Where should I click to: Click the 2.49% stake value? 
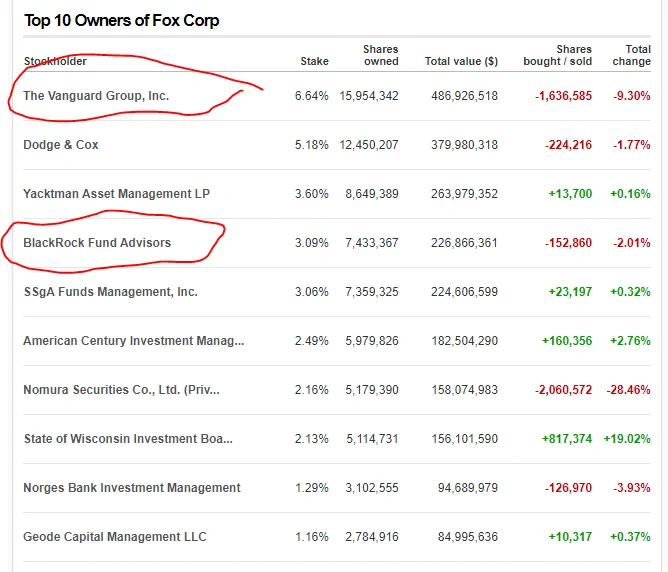(x=311, y=341)
